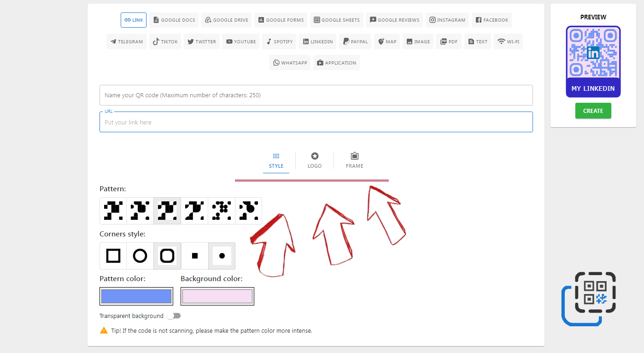Choose the WhatsApp QR type
The width and height of the screenshot is (644, 353).
290,63
